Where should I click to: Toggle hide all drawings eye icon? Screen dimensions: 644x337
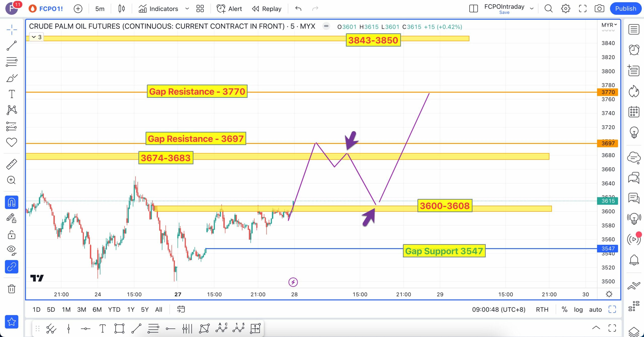[x=12, y=250]
